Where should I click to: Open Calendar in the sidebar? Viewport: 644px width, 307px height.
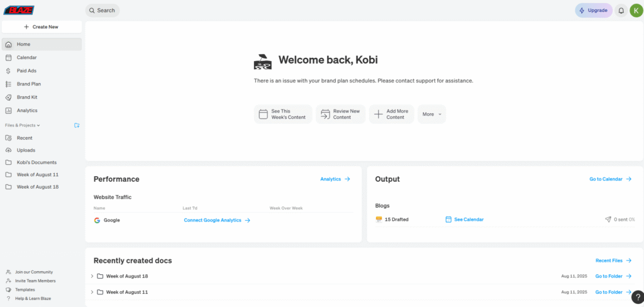[x=26, y=57]
